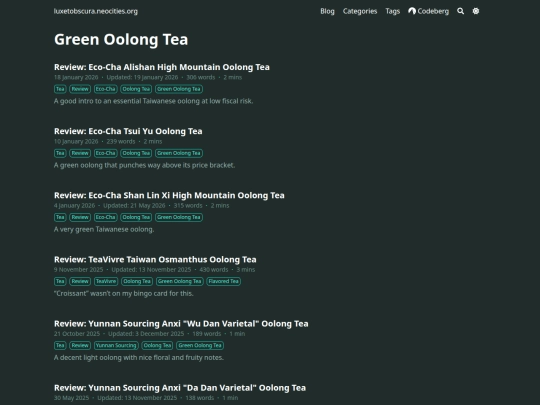
Task: Click Tea tag under Tsui Yu review
Action: [x=60, y=153]
